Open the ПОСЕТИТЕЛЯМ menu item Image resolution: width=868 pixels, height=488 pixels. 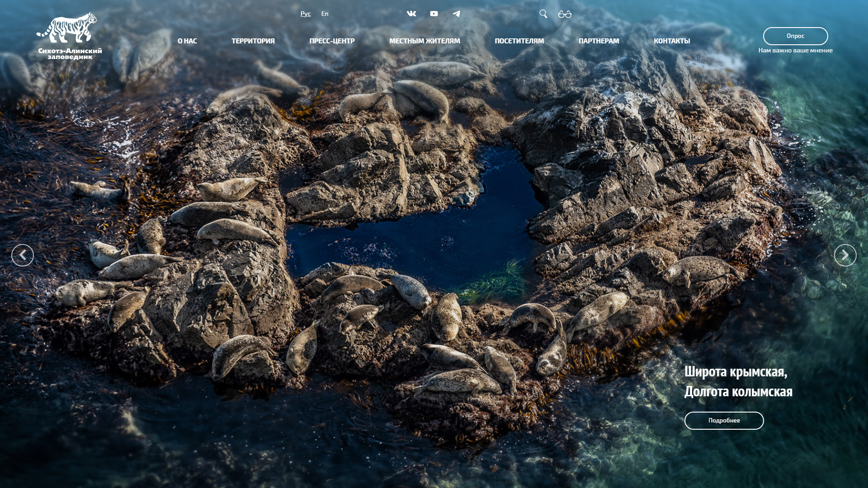519,41
